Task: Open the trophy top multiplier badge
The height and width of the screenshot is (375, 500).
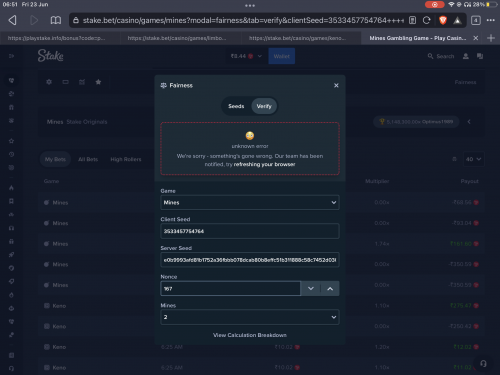Action: (416, 122)
